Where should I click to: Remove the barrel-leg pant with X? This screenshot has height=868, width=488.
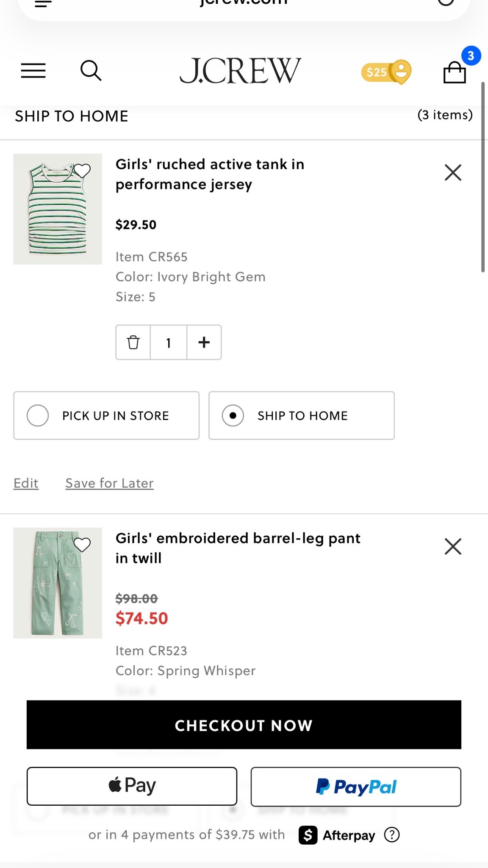[453, 546]
